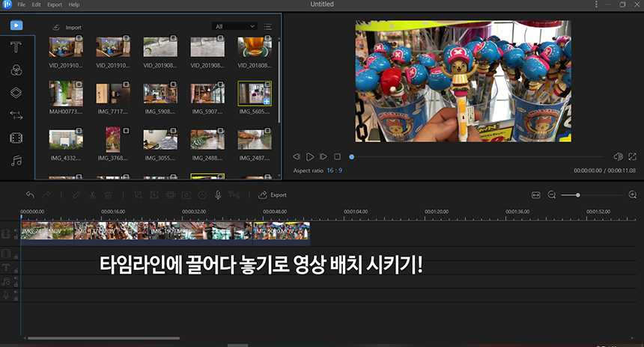Zoom out the timeline with minus magnifier
The height and width of the screenshot is (347, 644).
(552, 195)
